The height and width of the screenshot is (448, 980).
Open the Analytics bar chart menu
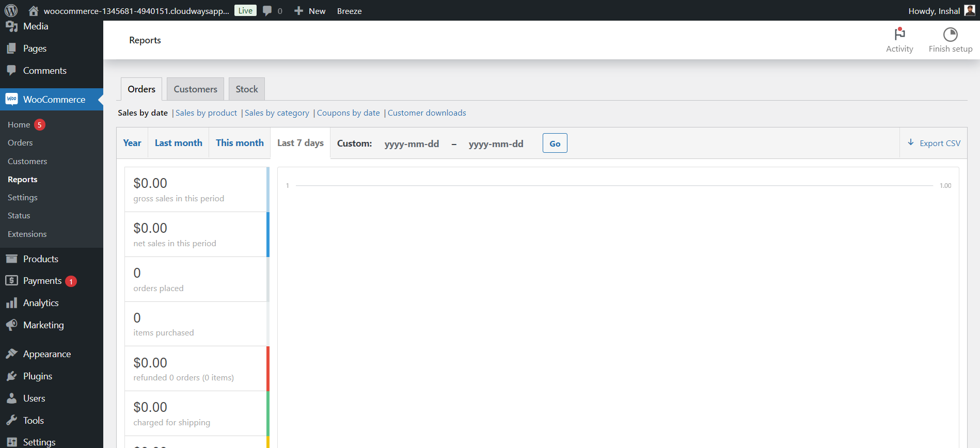coord(40,303)
